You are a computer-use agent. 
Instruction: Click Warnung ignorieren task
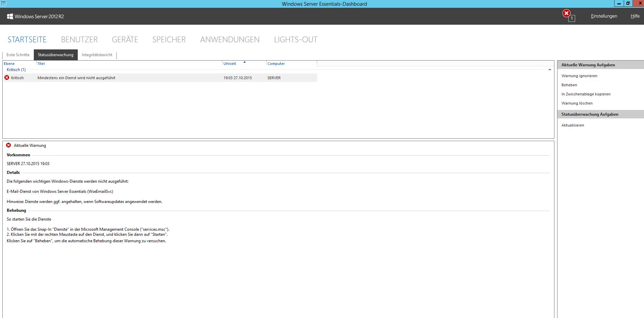click(x=579, y=76)
